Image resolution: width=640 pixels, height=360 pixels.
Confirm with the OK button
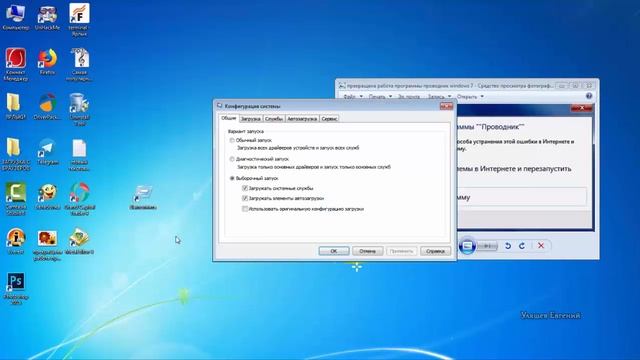(334, 251)
